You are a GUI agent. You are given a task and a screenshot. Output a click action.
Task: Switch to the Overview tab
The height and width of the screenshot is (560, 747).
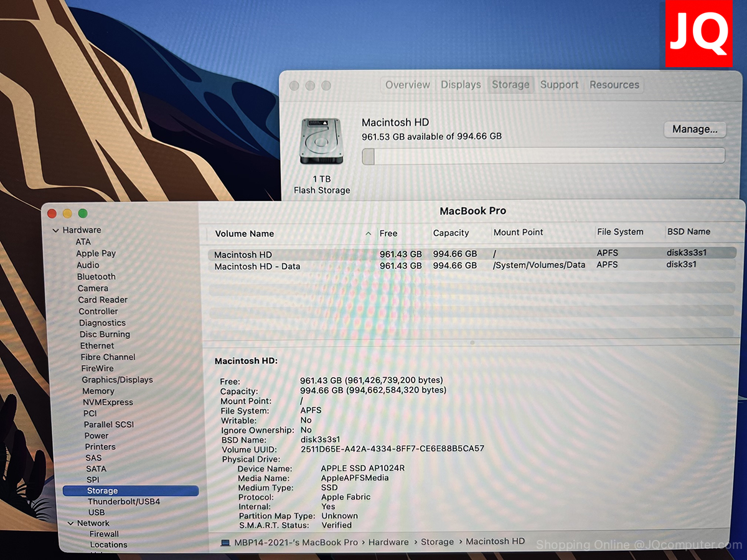(408, 85)
